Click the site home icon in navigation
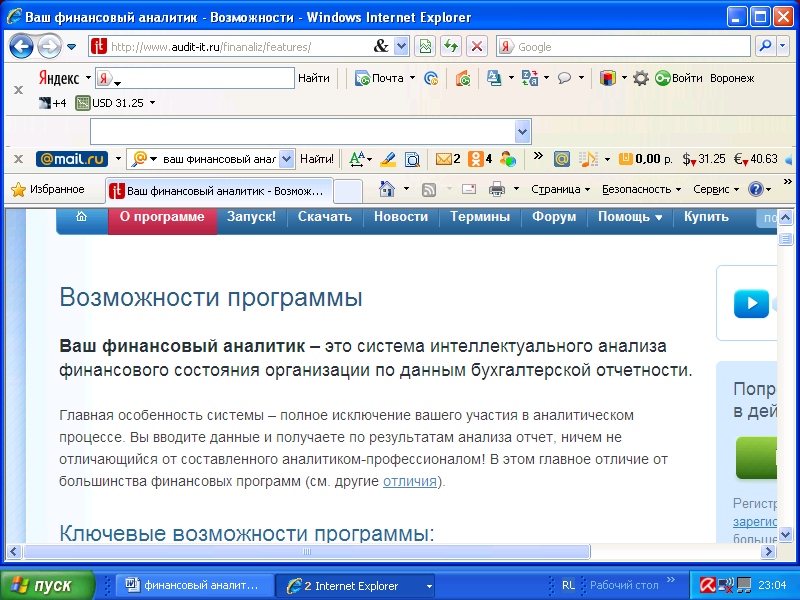The width and height of the screenshot is (800, 600). coord(81,216)
